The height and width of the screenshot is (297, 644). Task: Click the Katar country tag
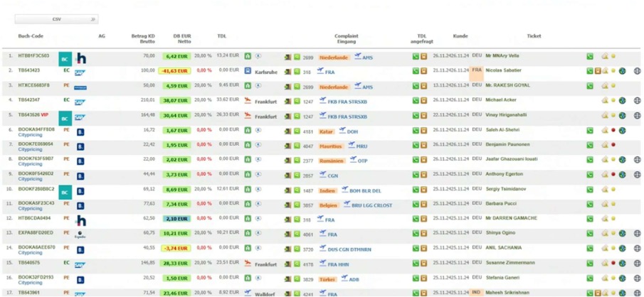pos(327,132)
